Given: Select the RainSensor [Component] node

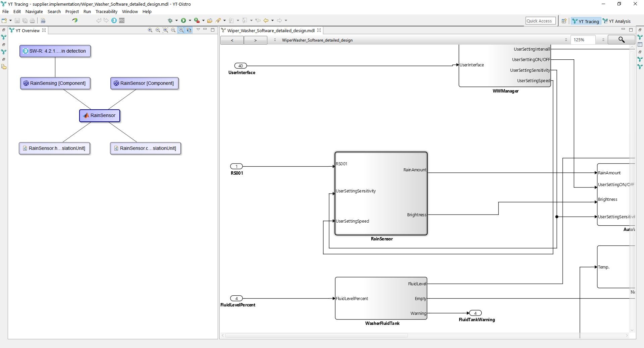Looking at the screenshot, I should coord(145,83).
